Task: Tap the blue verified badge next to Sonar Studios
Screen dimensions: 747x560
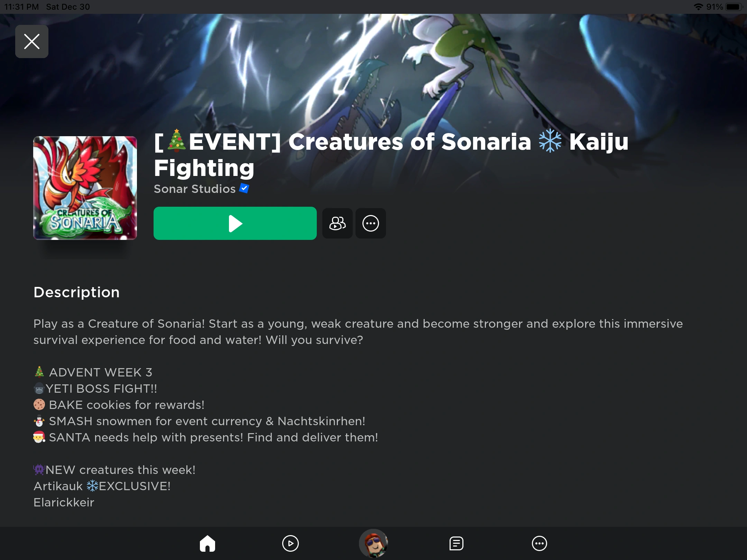Action: pos(244,188)
